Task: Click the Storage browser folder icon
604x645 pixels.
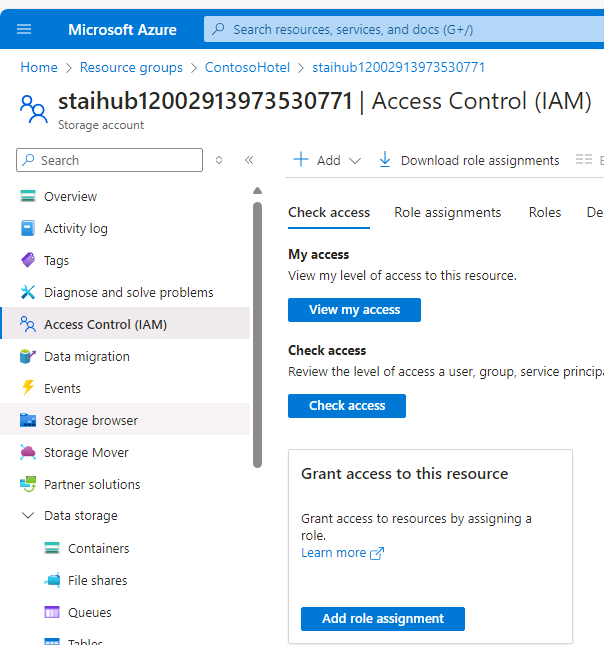Action: [x=28, y=420]
